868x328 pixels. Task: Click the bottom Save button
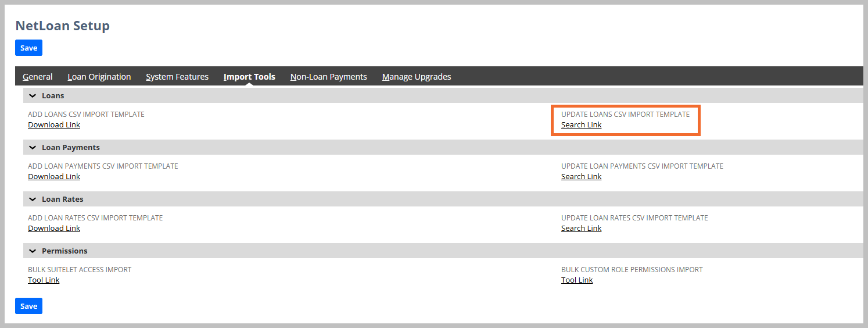(x=28, y=306)
